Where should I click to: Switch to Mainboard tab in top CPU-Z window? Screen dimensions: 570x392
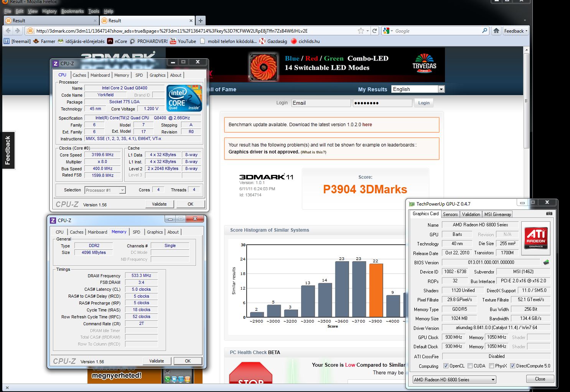100,75
